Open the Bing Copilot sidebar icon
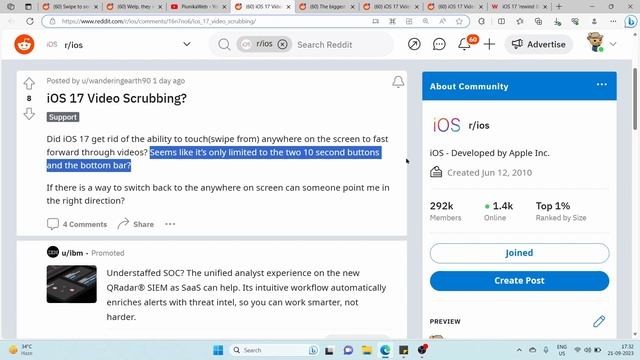Image resolution: width=640 pixels, height=360 pixels. click(x=631, y=21)
